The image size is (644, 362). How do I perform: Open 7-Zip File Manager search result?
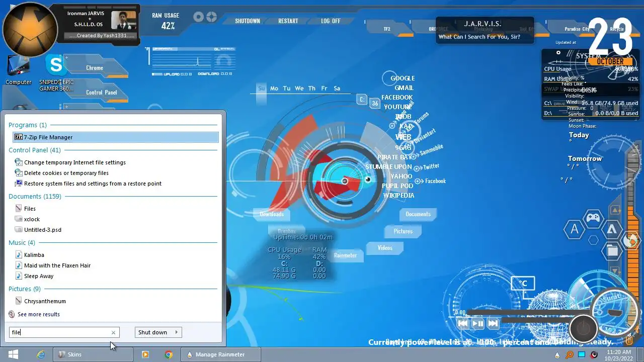[x=116, y=137]
